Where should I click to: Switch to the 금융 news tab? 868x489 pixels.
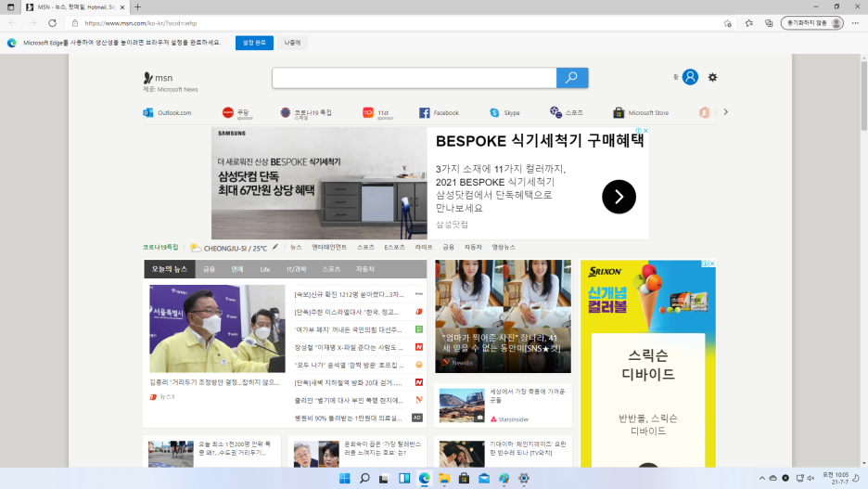[209, 269]
